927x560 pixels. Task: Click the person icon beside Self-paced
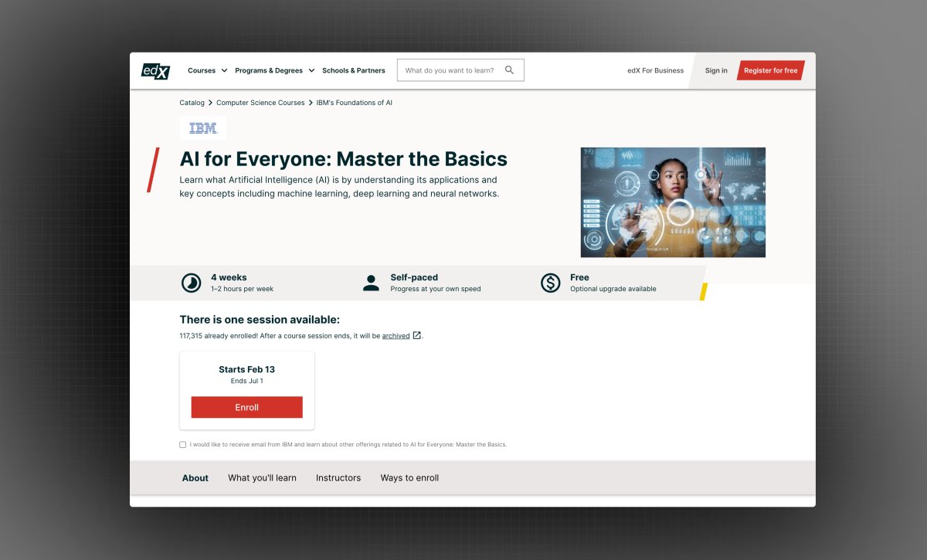(371, 283)
